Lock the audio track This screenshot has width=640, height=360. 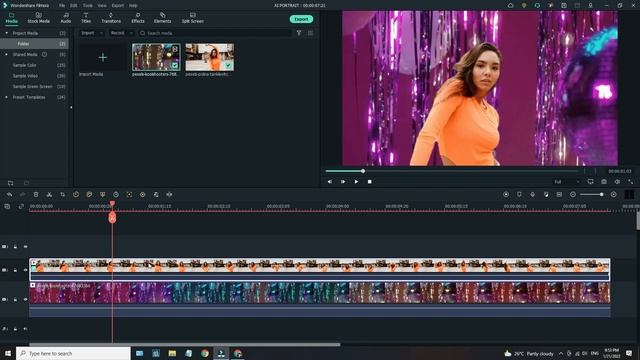(15, 329)
